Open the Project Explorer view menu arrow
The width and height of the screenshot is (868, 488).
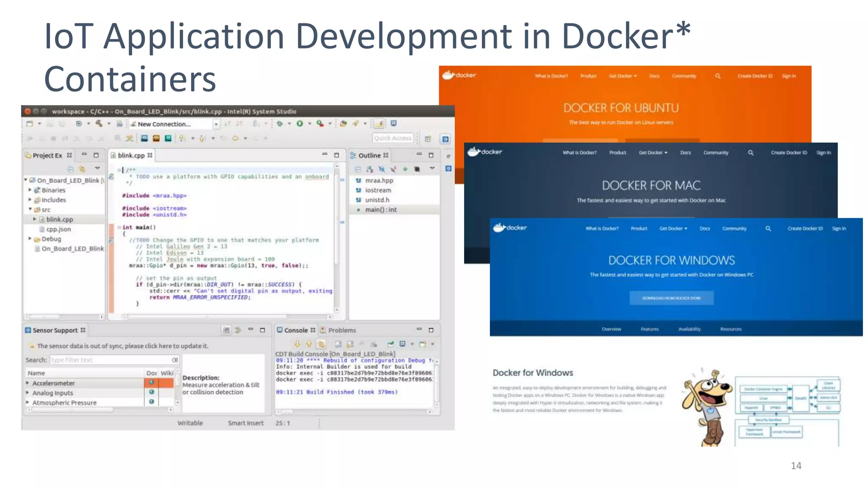(97, 169)
